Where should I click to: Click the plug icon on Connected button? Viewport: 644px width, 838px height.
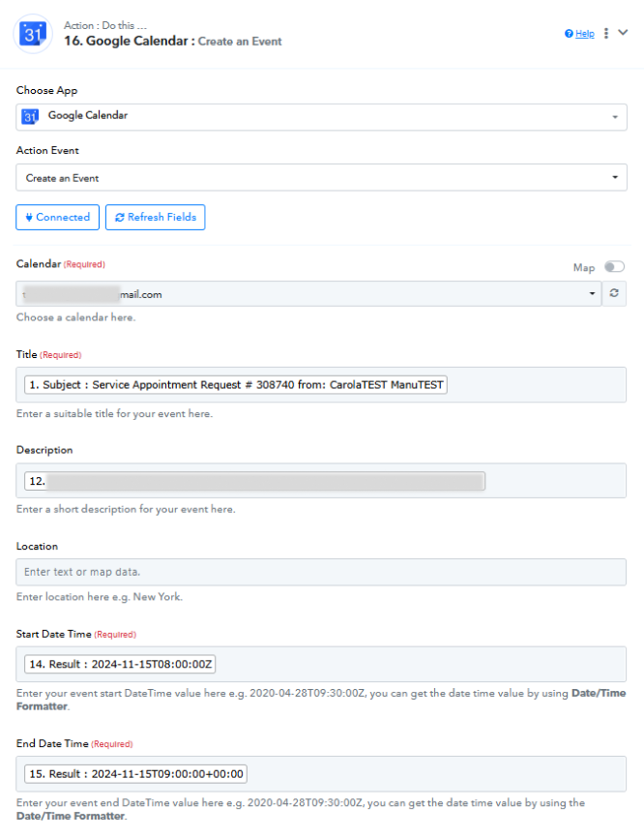[29, 217]
